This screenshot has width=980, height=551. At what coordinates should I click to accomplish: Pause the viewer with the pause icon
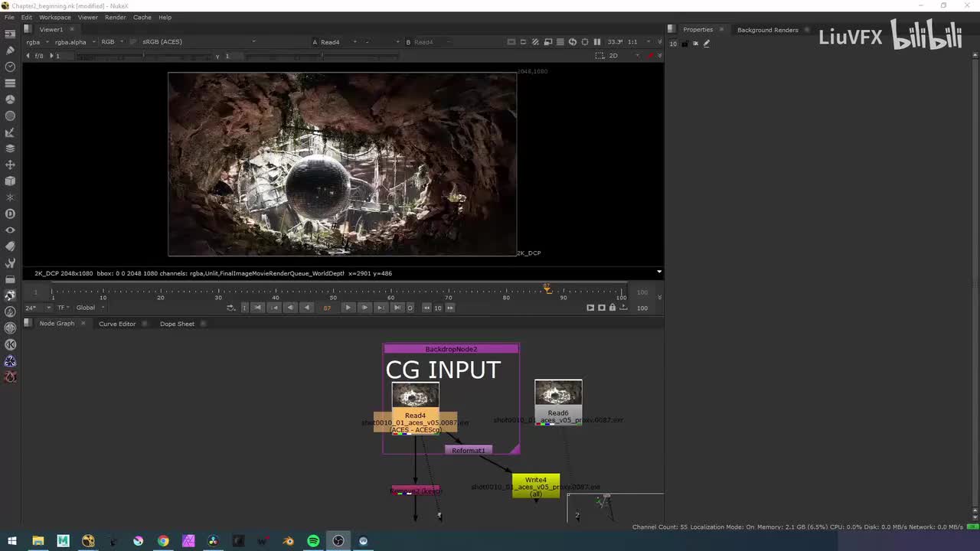(x=597, y=42)
